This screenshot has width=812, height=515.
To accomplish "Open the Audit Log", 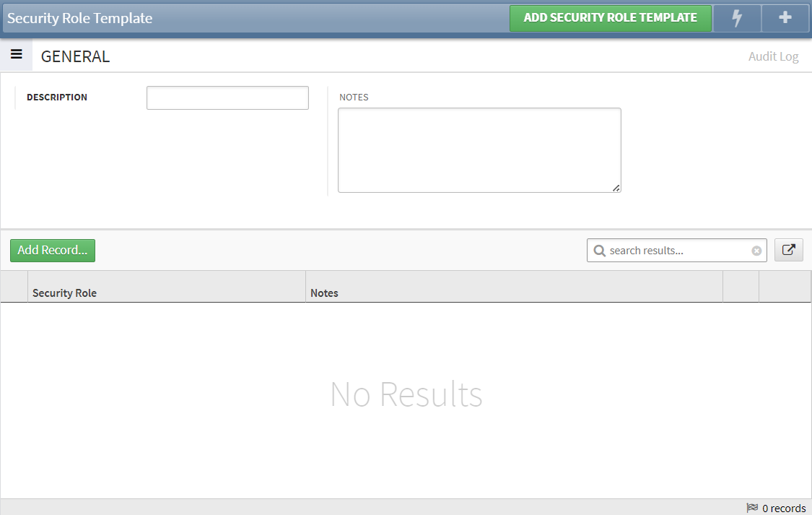I will tap(773, 56).
